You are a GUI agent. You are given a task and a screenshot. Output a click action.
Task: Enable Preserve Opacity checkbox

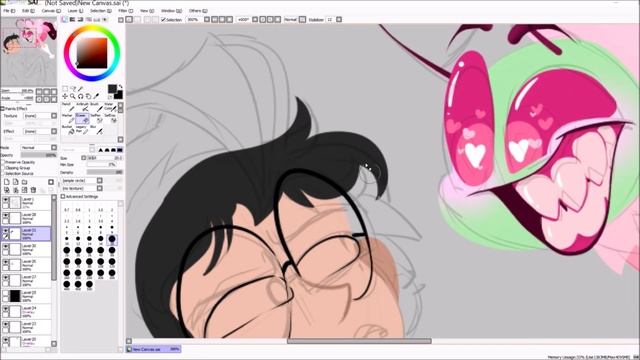point(3,162)
